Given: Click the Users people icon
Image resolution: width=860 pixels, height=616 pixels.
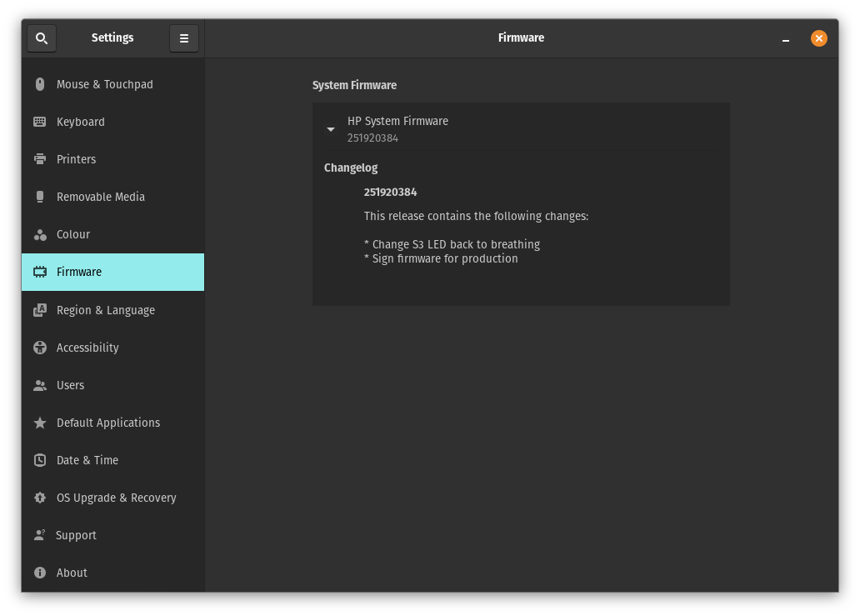Looking at the screenshot, I should [40, 385].
